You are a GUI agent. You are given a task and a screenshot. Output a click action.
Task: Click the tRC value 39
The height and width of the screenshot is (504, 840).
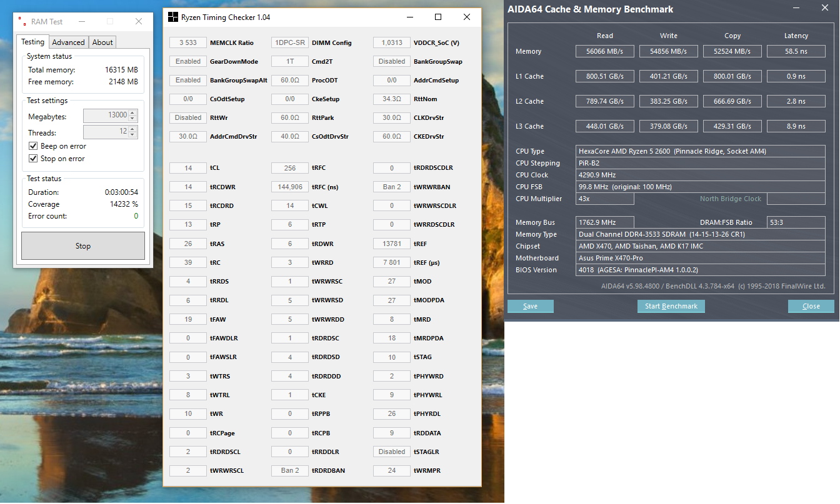pos(188,262)
